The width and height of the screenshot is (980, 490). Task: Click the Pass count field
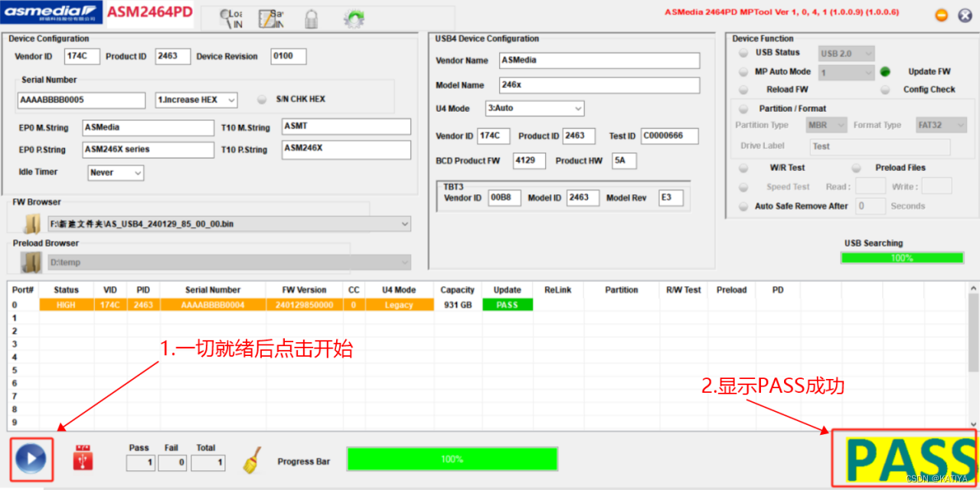tap(140, 462)
